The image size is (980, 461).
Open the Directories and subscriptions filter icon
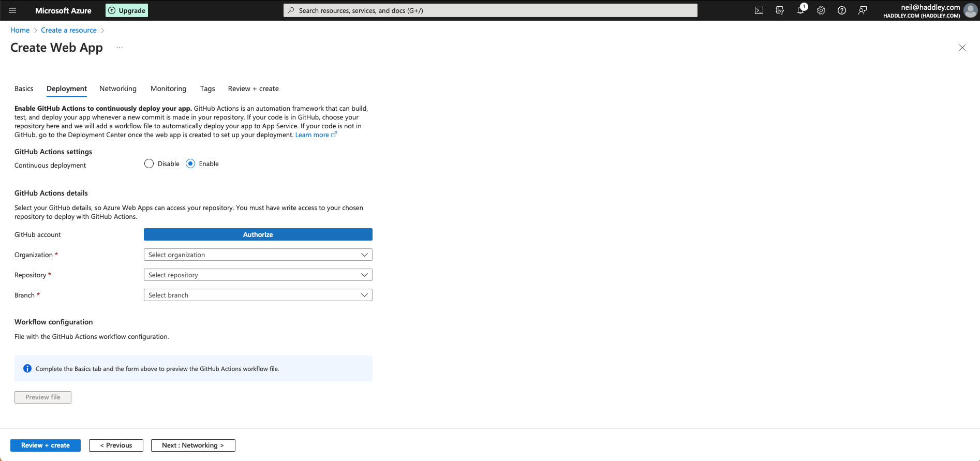click(x=780, y=10)
